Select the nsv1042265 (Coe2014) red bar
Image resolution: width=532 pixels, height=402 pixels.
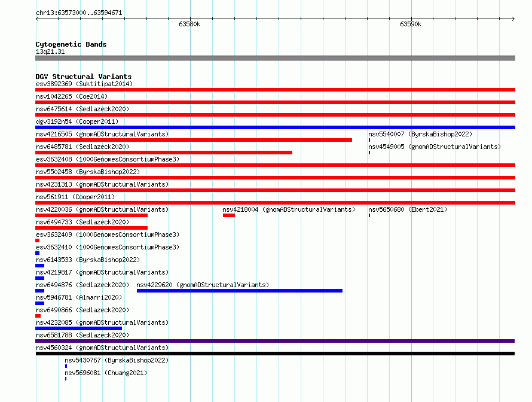coord(275,102)
